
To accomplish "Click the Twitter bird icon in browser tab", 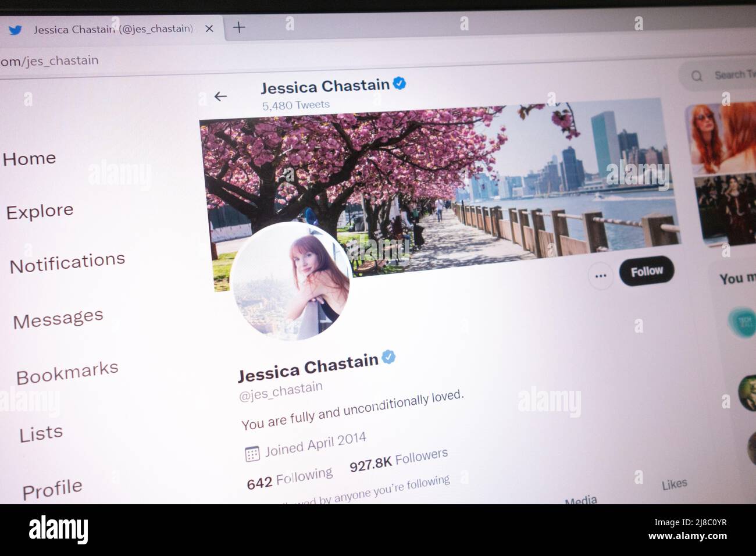I will [x=15, y=30].
